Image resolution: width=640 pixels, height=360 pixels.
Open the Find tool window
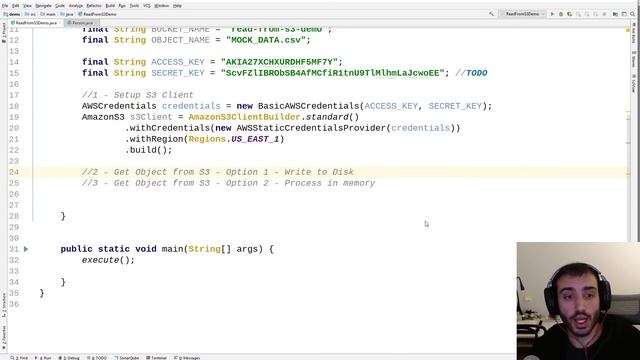tap(19, 358)
